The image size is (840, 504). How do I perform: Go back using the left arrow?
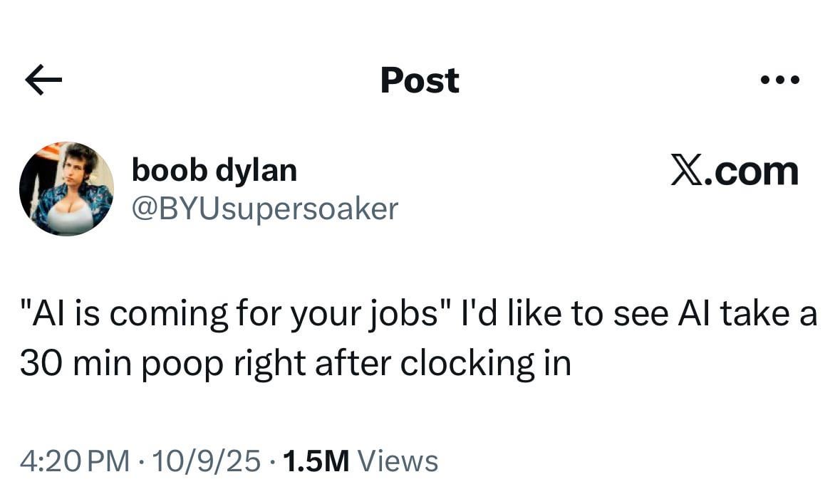[x=43, y=80]
